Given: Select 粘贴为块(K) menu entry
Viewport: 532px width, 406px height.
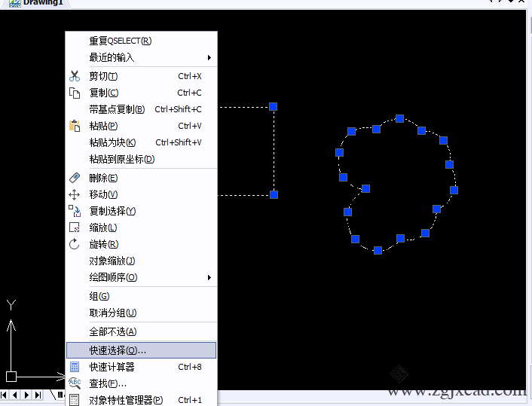Looking at the screenshot, I should pos(141,142).
